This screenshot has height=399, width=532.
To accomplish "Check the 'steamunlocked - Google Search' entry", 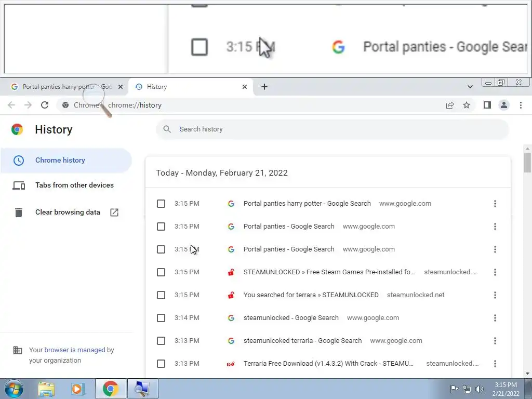I will click(x=161, y=318).
